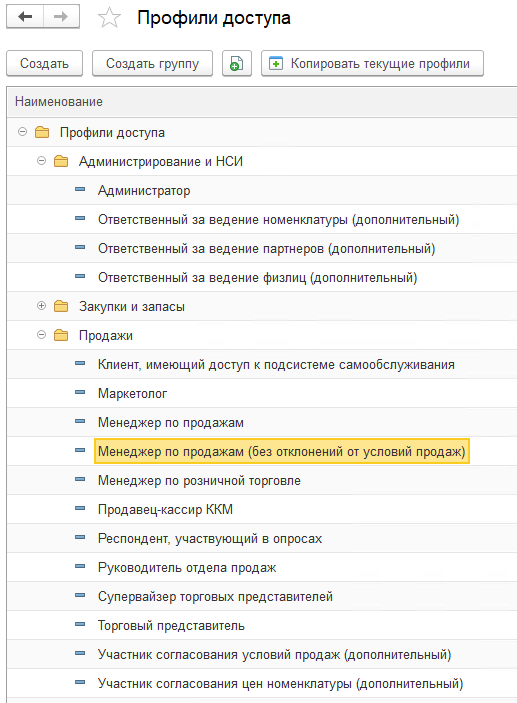Click item marker beside Респондент, участвующий в опросах
The image size is (517, 703).
click(80, 538)
